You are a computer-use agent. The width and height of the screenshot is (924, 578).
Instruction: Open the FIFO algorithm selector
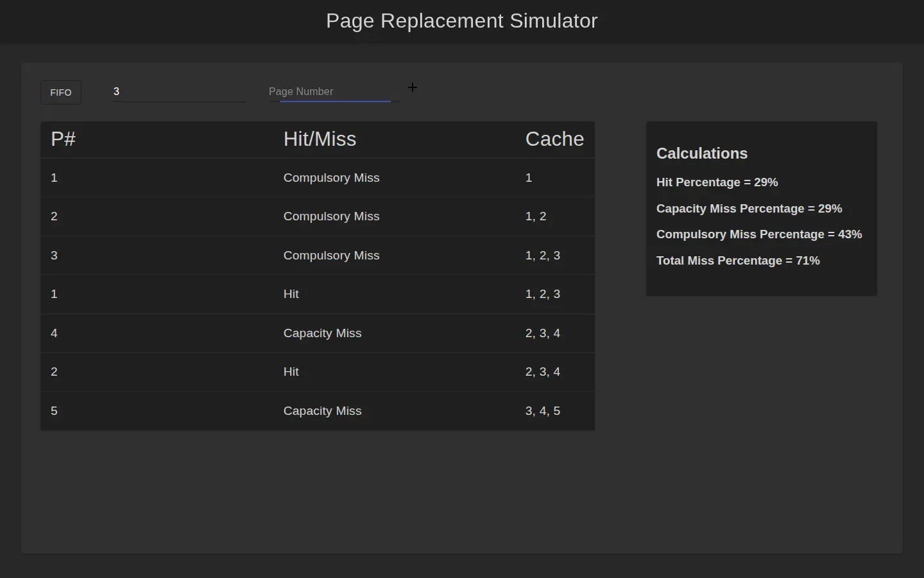point(61,92)
